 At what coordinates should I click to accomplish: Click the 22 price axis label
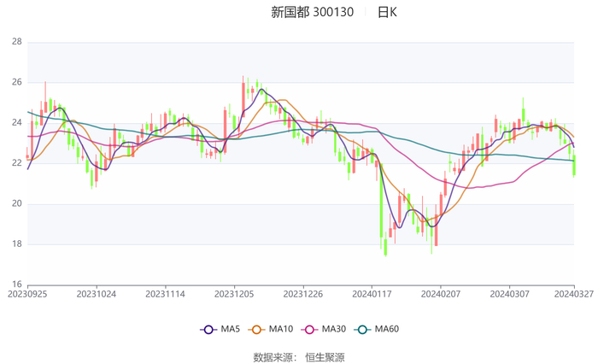[16, 163]
